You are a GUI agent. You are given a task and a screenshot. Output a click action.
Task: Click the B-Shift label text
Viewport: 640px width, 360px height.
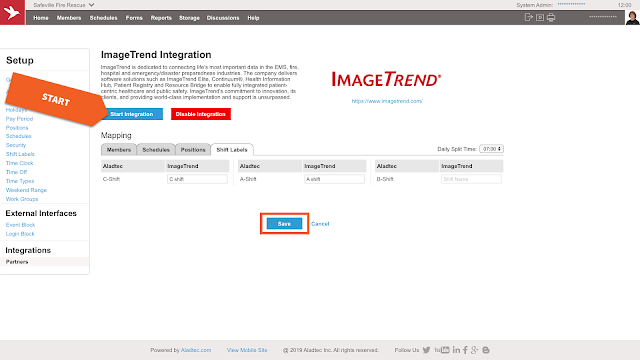tap(385, 179)
